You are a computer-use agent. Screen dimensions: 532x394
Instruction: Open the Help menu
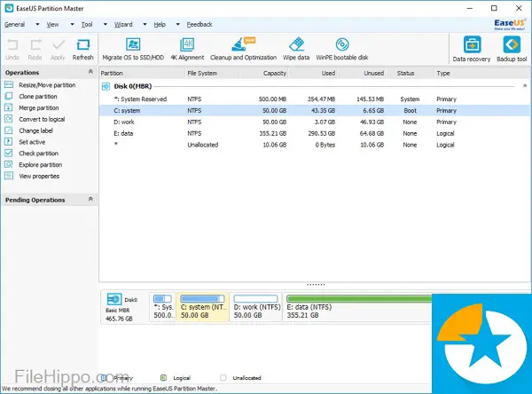click(x=160, y=25)
